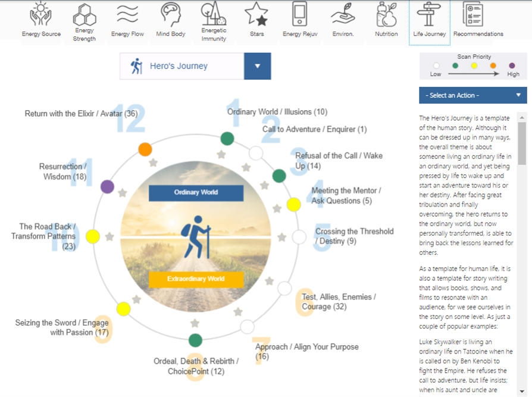
Task: Click 'Resurrection / Wisdom (18)' label
Action: (x=62, y=171)
